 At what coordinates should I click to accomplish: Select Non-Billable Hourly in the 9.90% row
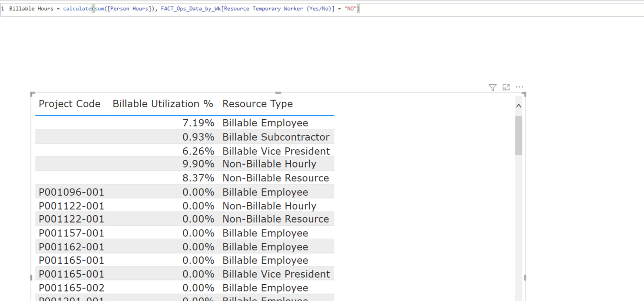269,164
